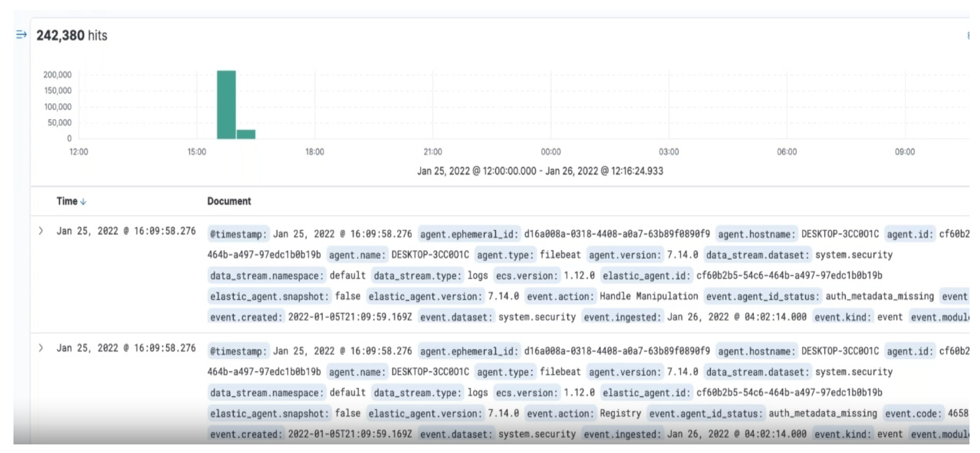Click event.action field showing Handle Manipulation

pos(560,297)
